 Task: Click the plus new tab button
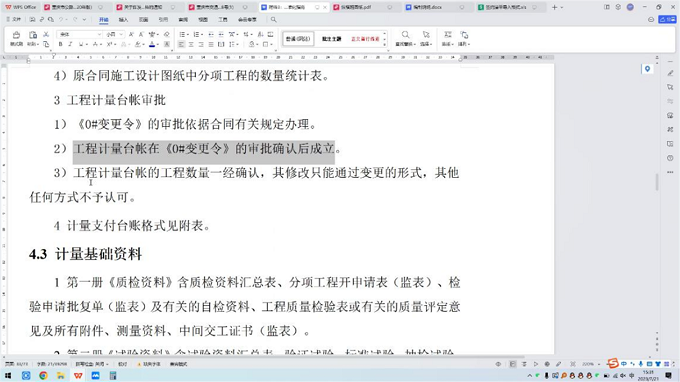click(x=554, y=7)
